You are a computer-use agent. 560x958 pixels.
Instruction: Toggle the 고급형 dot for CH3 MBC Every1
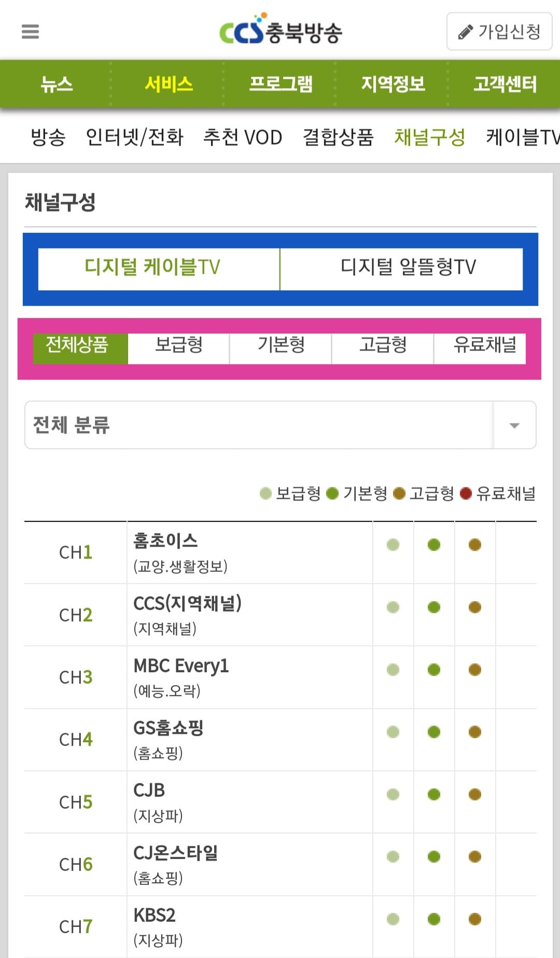point(474,669)
